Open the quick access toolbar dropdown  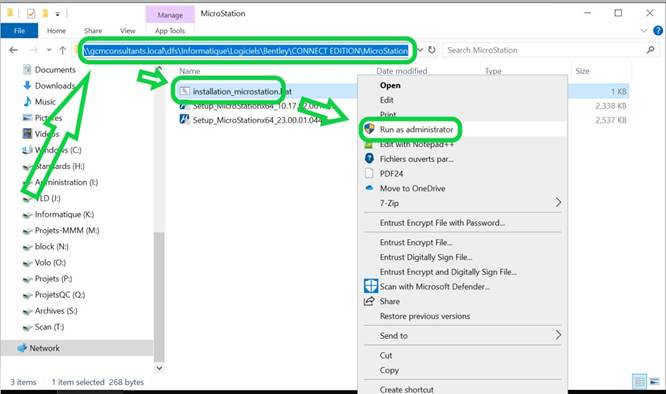click(x=57, y=14)
